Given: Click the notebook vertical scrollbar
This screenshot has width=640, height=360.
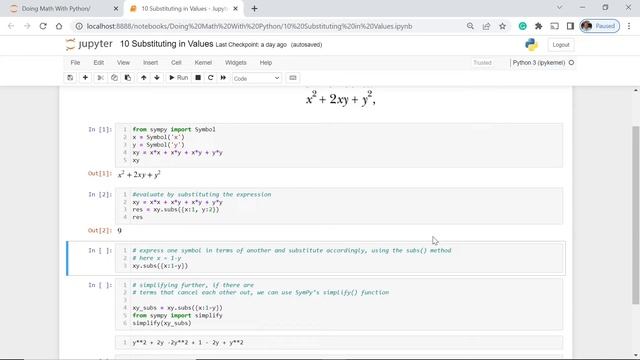Looking at the screenshot, I should point(636,215).
